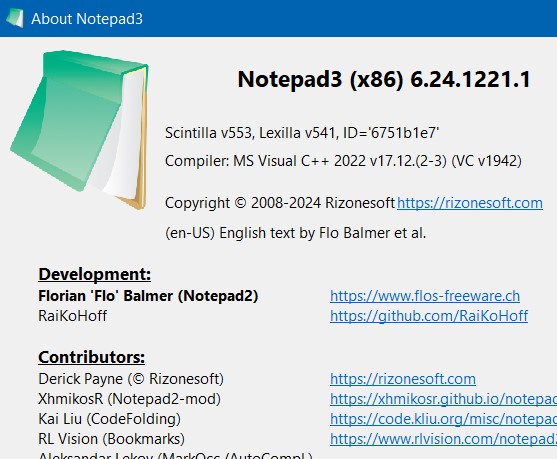Open Derick Payne's rizonesoft.com link

pyautogui.click(x=403, y=379)
